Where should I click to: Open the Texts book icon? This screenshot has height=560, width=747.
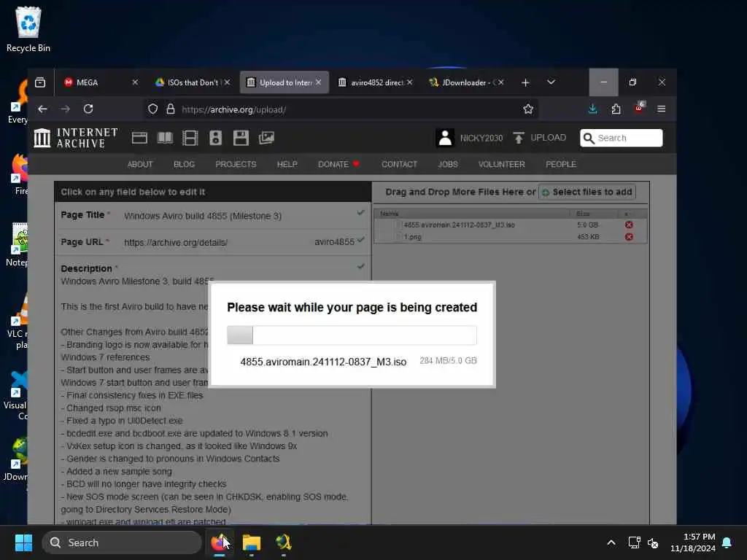165,138
